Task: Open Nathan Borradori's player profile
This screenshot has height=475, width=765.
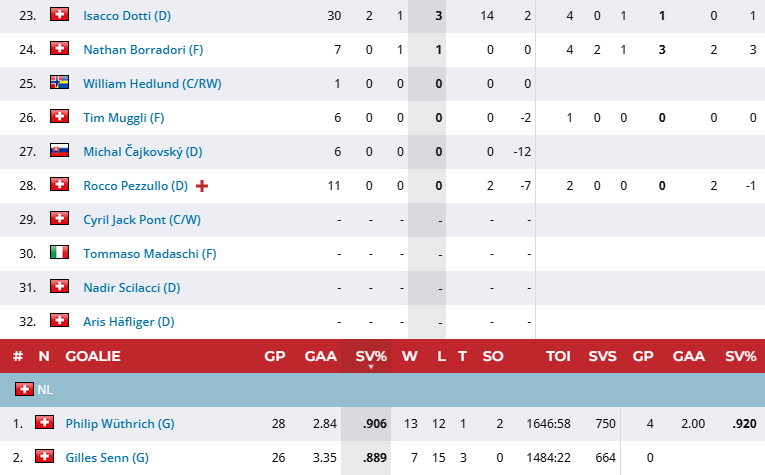Action: [x=130, y=49]
